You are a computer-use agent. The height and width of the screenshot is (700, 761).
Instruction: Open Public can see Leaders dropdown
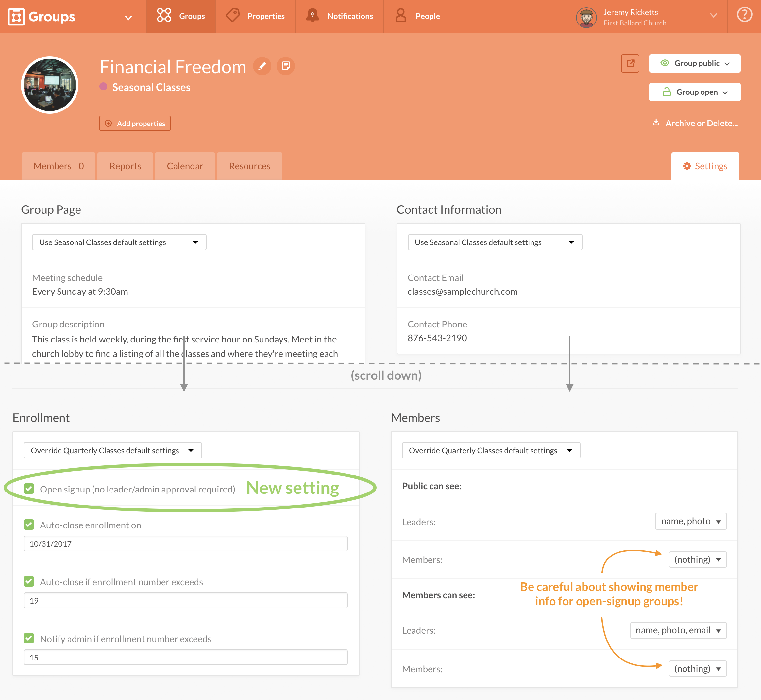690,521
